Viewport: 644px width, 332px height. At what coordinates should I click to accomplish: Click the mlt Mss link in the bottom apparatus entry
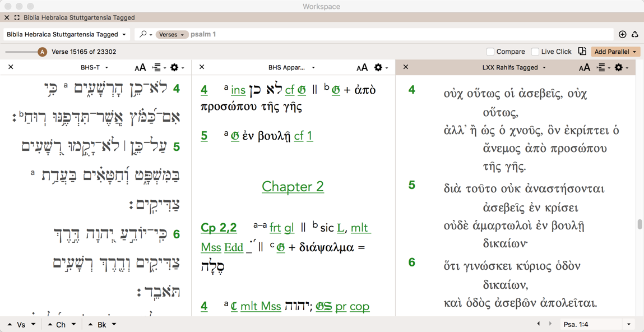260,306
